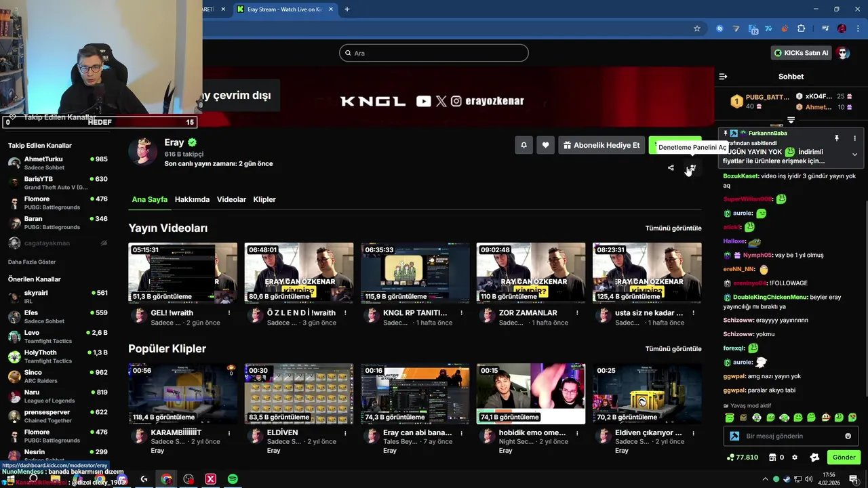This screenshot has width=868, height=488.
Task: Open the Shazam browser extension
Action: (720, 28)
